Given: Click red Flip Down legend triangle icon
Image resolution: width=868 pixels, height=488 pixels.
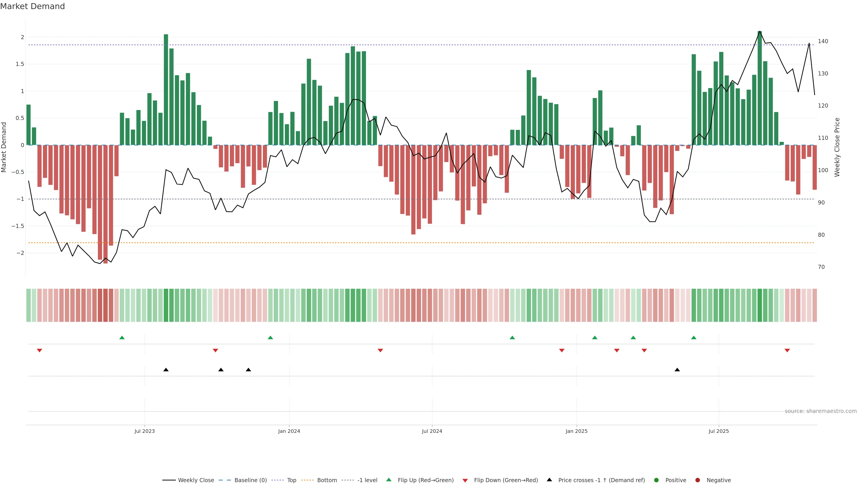Looking at the screenshot, I should point(465,480).
